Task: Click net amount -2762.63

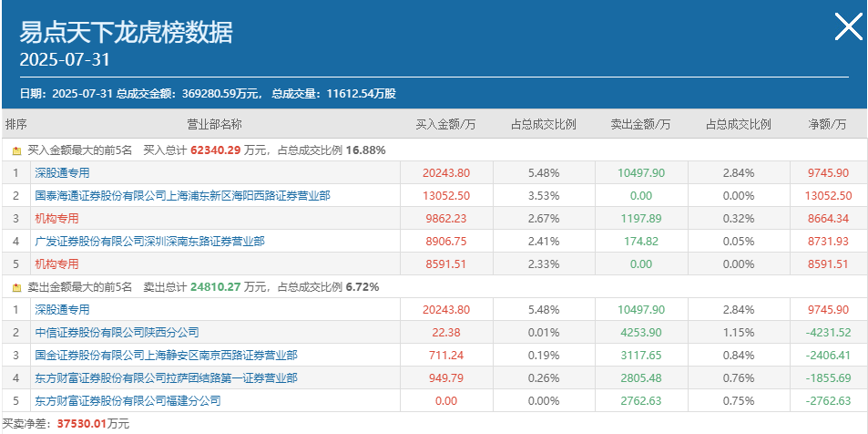Action: pos(828,401)
